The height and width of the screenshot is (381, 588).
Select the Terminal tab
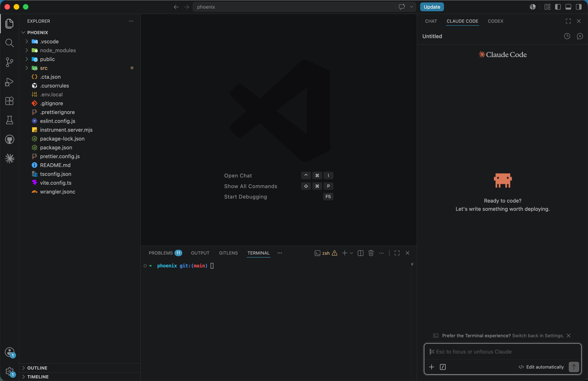[259, 253]
